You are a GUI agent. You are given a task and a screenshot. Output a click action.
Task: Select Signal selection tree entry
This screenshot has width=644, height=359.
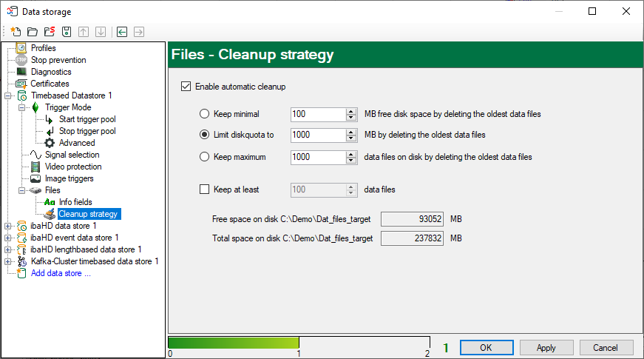point(72,155)
